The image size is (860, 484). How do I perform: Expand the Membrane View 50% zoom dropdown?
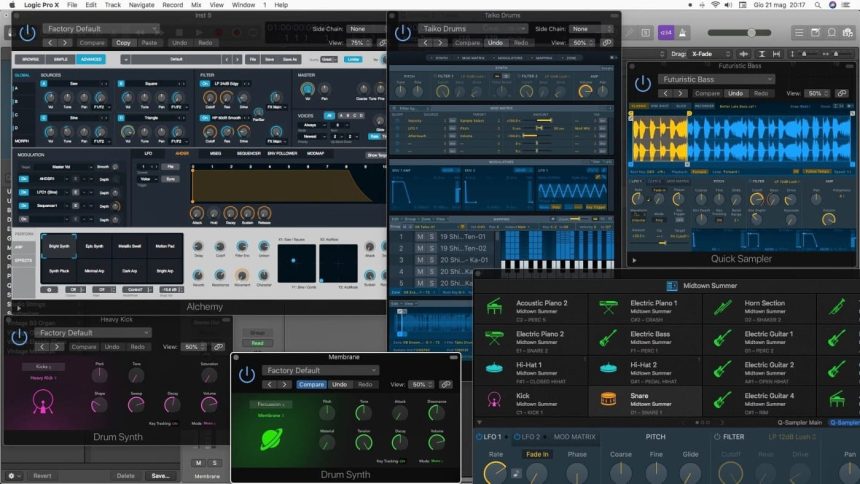(x=421, y=384)
